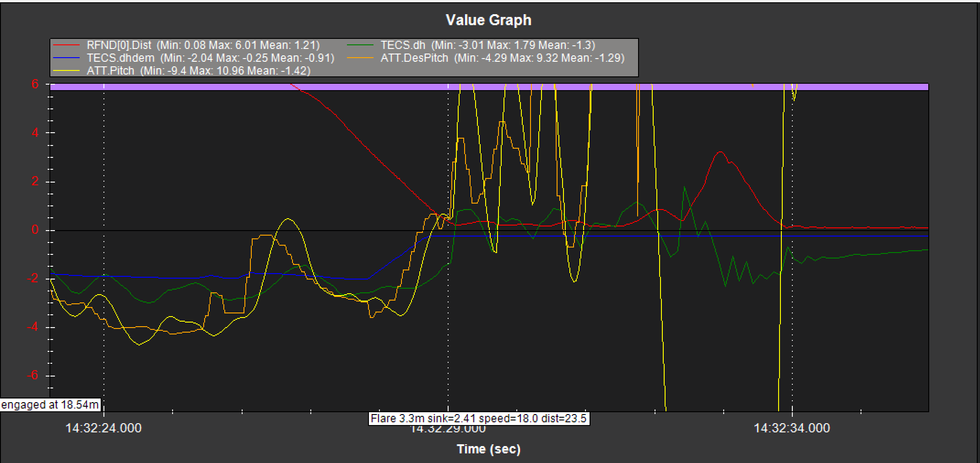Screen dimensions: 980x463
Task: Click the Flare 3.3m sink annotation label
Action: pos(478,419)
